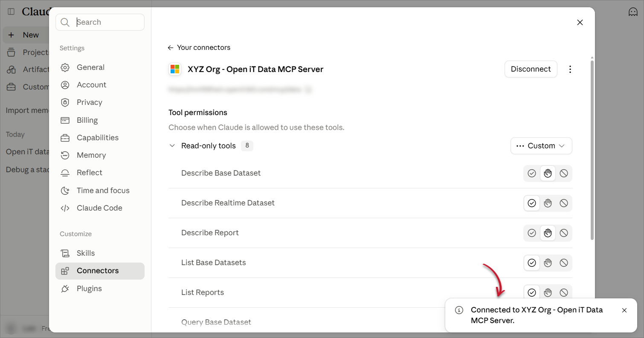Set Describe Base Dataset to always allow
644x338 pixels.
532,173
